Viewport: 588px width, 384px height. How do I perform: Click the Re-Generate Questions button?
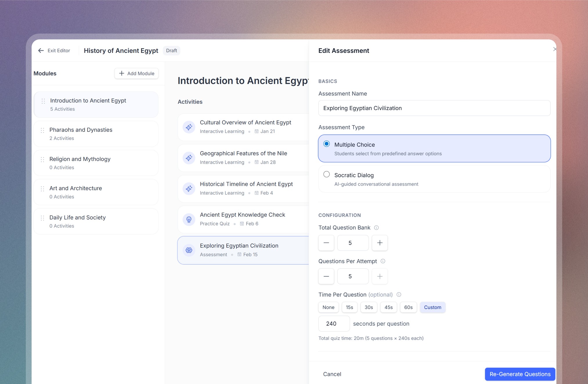(x=520, y=374)
